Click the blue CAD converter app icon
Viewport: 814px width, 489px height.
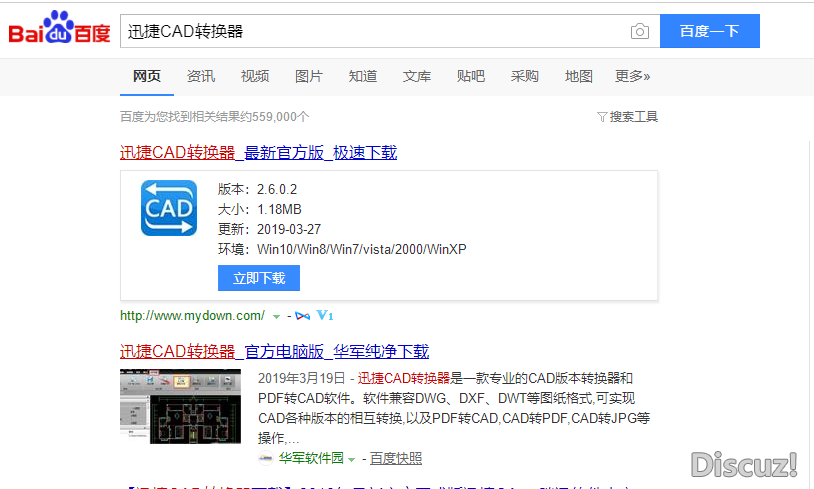(x=169, y=208)
